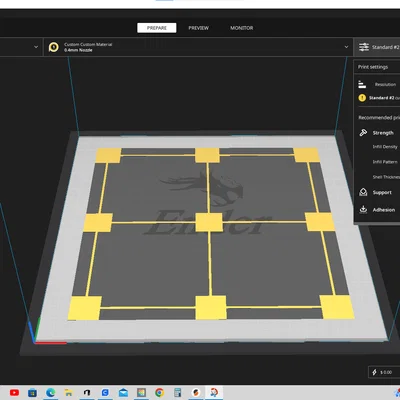Click the material selector chevron arrow
The width and height of the screenshot is (400, 400).
[x=346, y=47]
